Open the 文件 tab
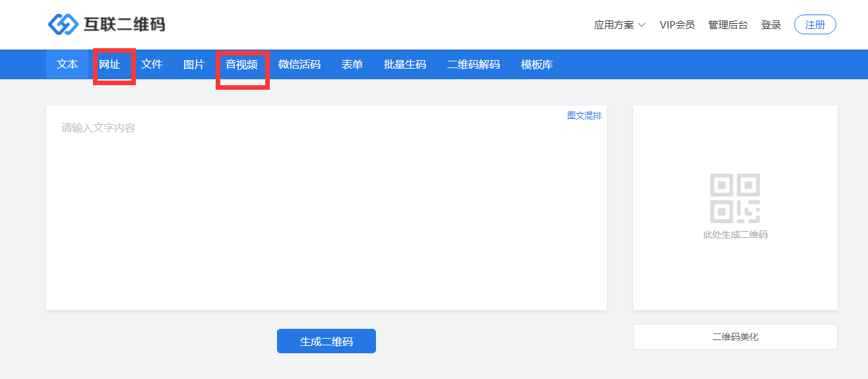The image size is (868, 379). point(152,65)
